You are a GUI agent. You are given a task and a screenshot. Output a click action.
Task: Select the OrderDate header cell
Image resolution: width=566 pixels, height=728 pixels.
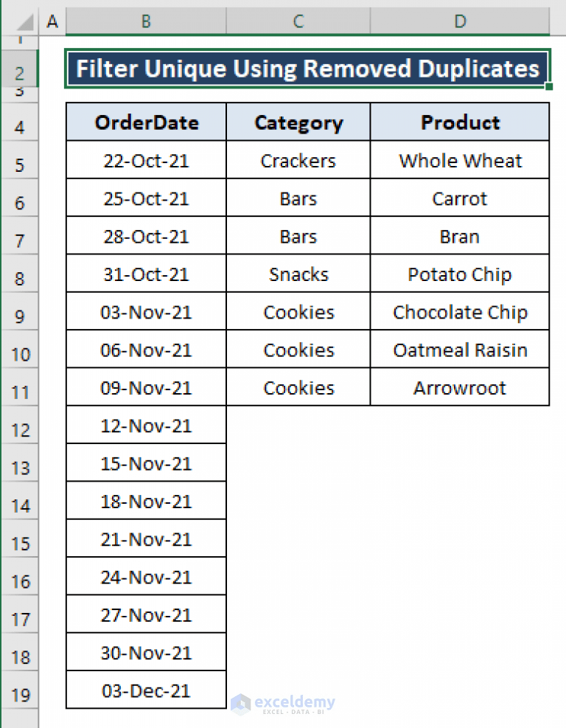(145, 122)
